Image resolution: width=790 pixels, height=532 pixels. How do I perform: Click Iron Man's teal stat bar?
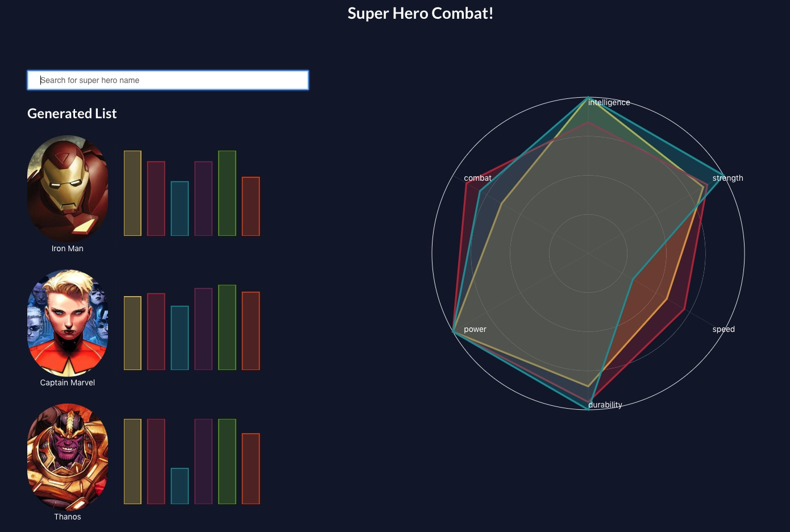(180, 209)
